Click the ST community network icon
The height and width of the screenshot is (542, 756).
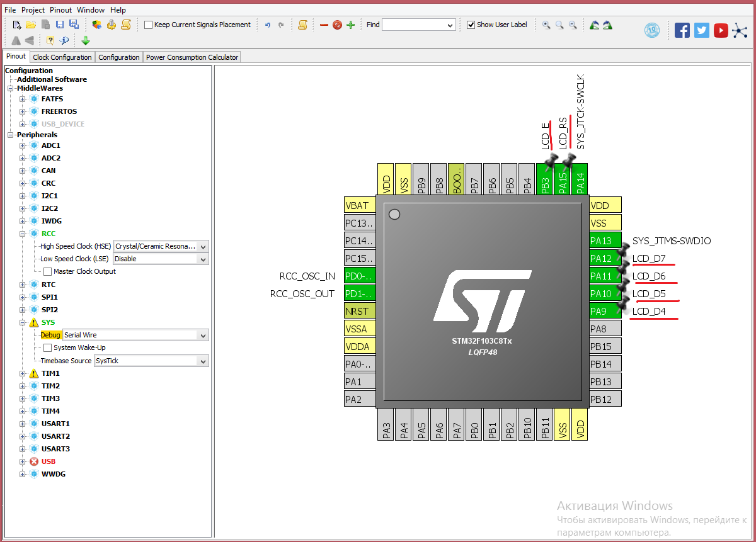point(740,30)
